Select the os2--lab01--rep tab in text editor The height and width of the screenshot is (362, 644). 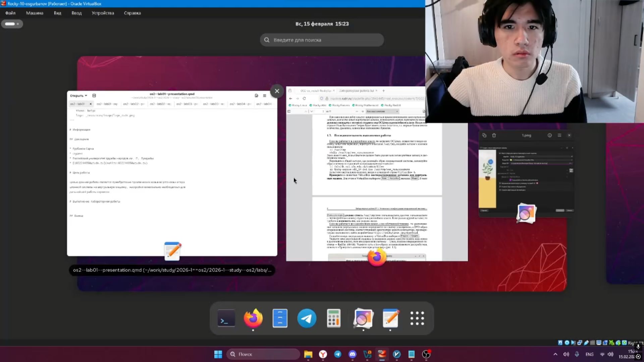click(x=107, y=104)
